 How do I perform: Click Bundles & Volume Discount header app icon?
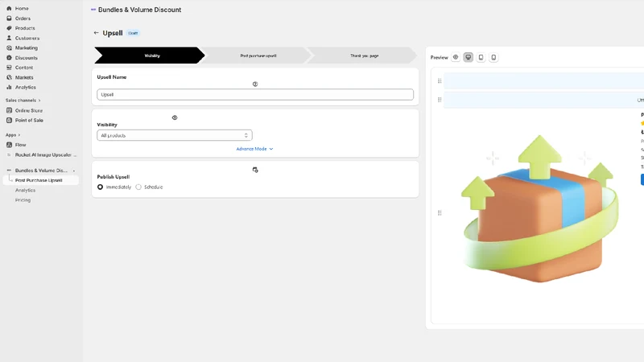point(93,10)
